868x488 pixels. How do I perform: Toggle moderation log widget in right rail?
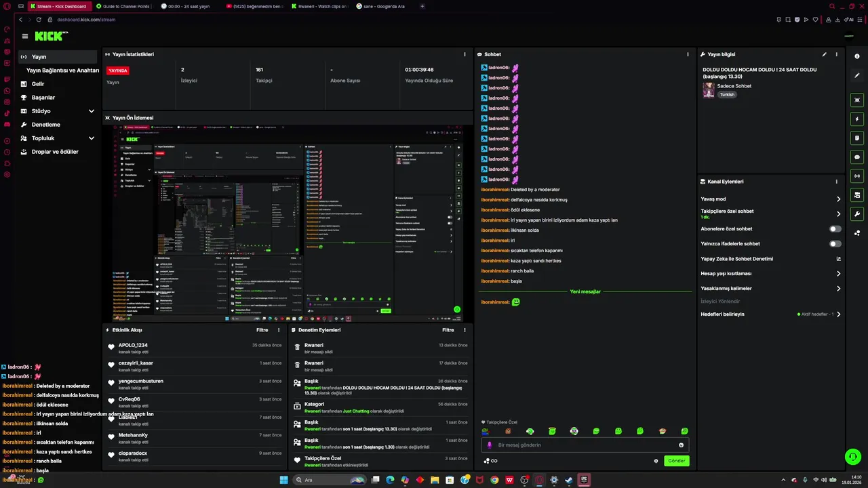coord(857,195)
